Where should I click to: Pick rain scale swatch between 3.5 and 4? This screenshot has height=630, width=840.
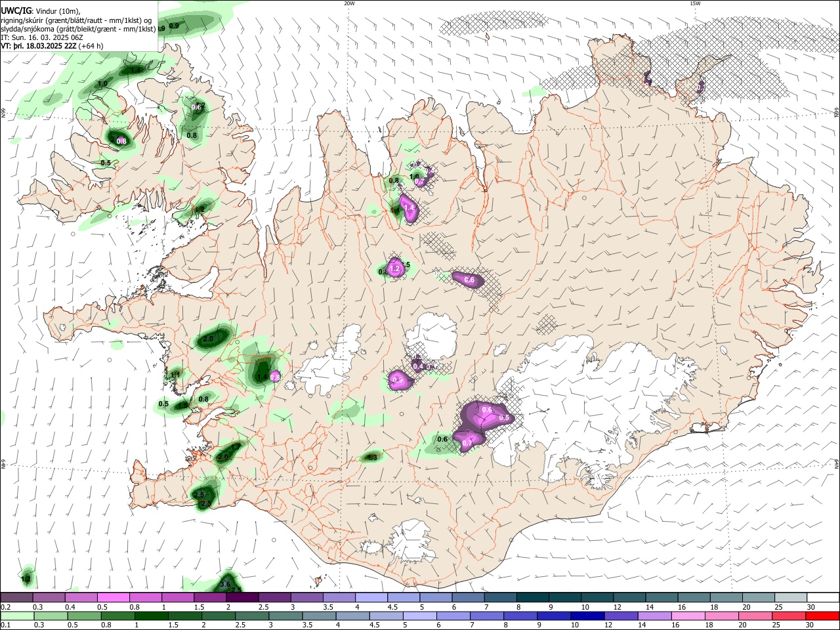click(319, 616)
